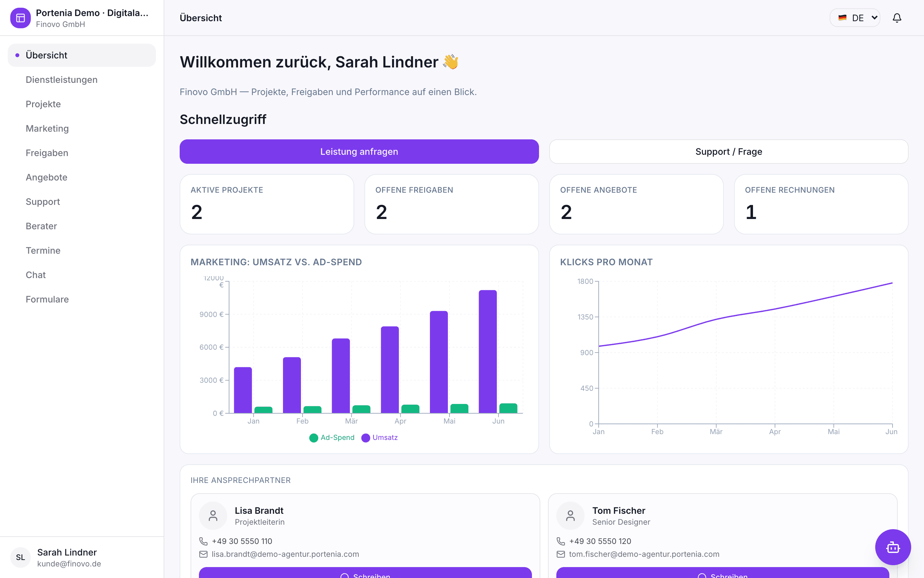Click phone icon next to +49 30 5550 110
Viewport: 924px width, 578px height.
[203, 541]
